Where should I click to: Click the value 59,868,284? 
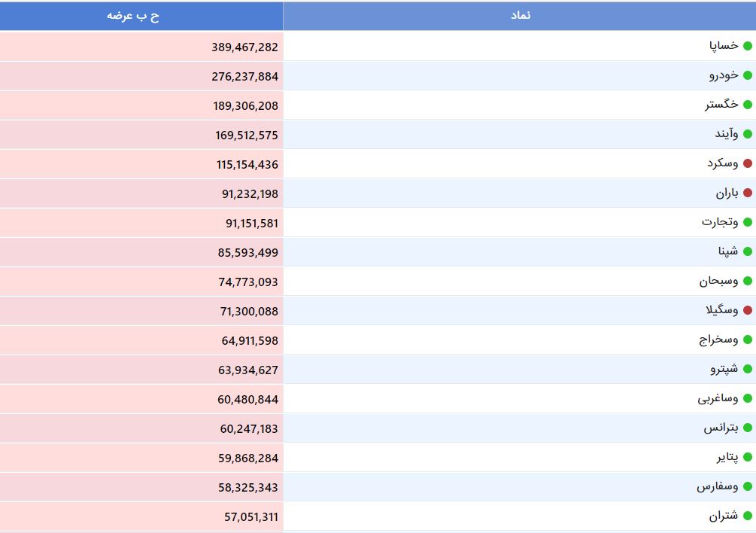(x=248, y=458)
